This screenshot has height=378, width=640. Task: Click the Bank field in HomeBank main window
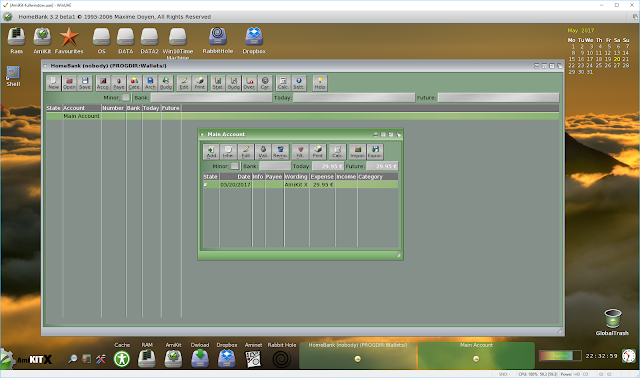click(211, 98)
